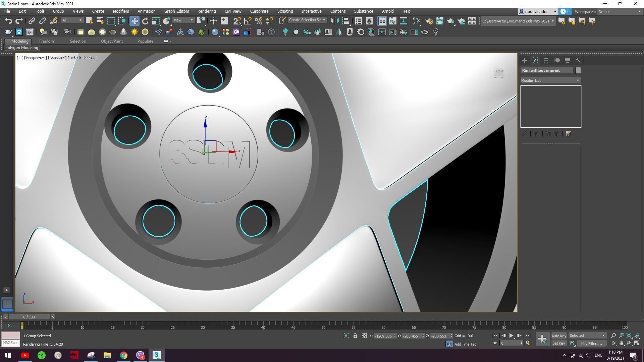644x362 pixels.
Task: Open the Curve Editor icon
Action: 392,21
